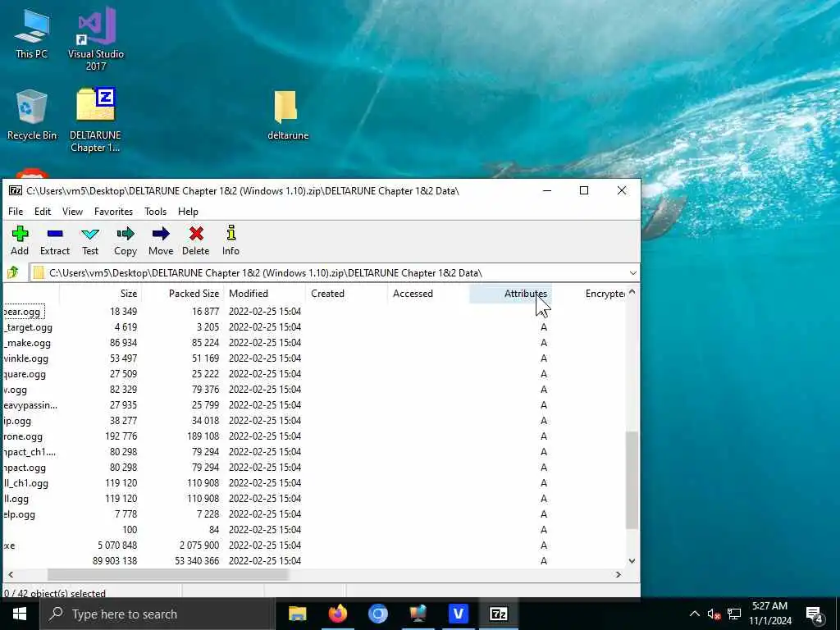Select the Recycle Bin desktop icon

tap(32, 115)
